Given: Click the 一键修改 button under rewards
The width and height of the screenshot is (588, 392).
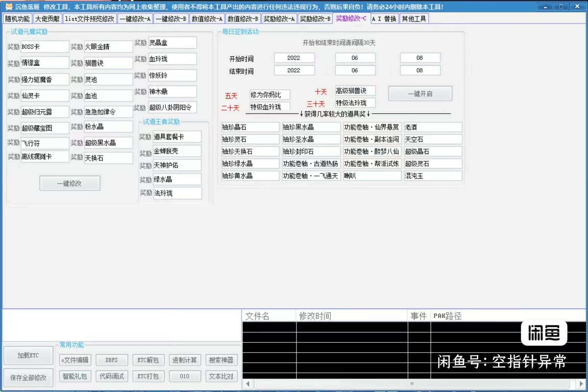Looking at the screenshot, I should [x=70, y=183].
